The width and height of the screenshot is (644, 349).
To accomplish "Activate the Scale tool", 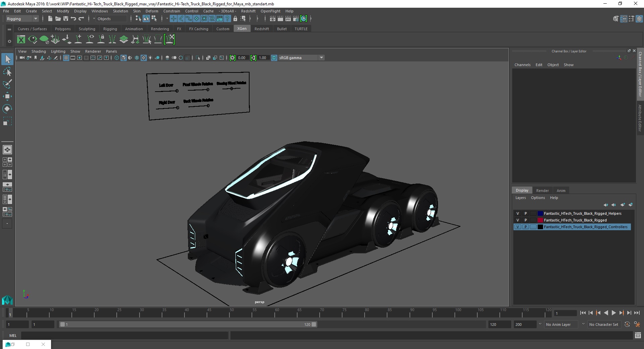I will click(x=7, y=121).
